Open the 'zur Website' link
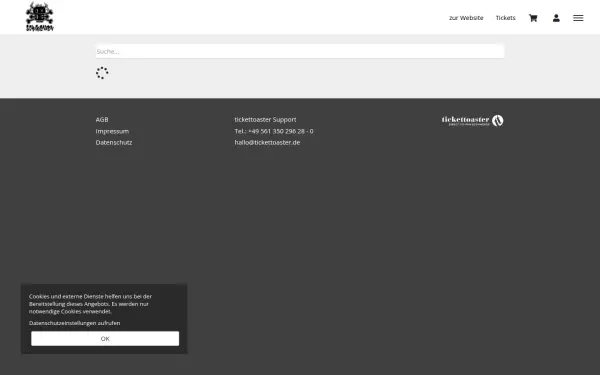 (466, 18)
